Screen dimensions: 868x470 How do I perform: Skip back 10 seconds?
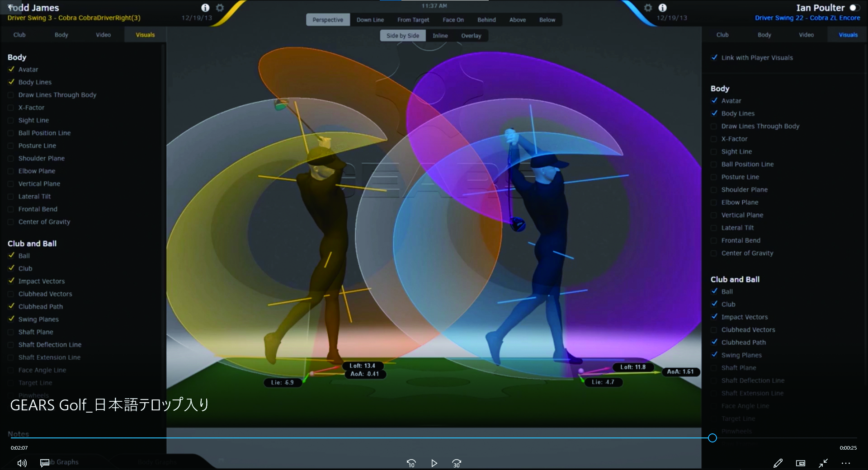[411, 463]
